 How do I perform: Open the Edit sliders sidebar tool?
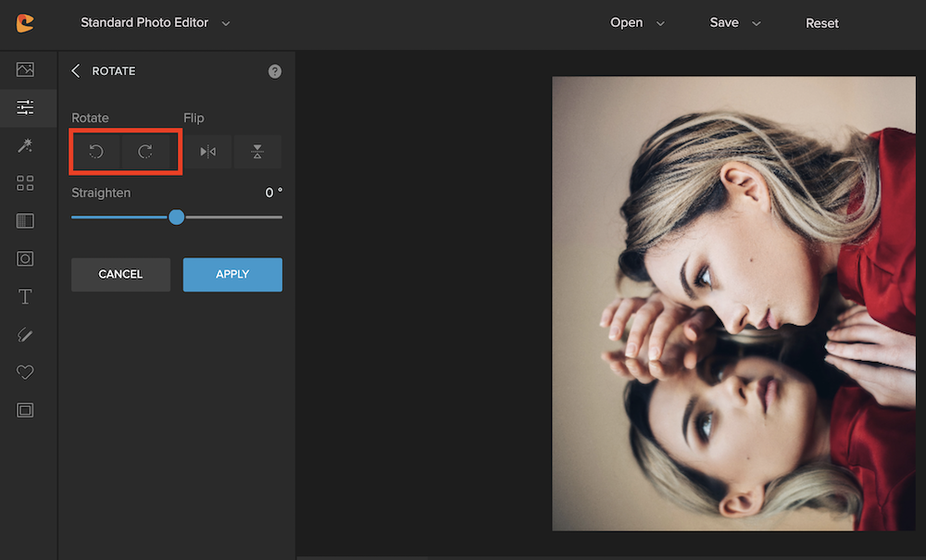[x=25, y=107]
